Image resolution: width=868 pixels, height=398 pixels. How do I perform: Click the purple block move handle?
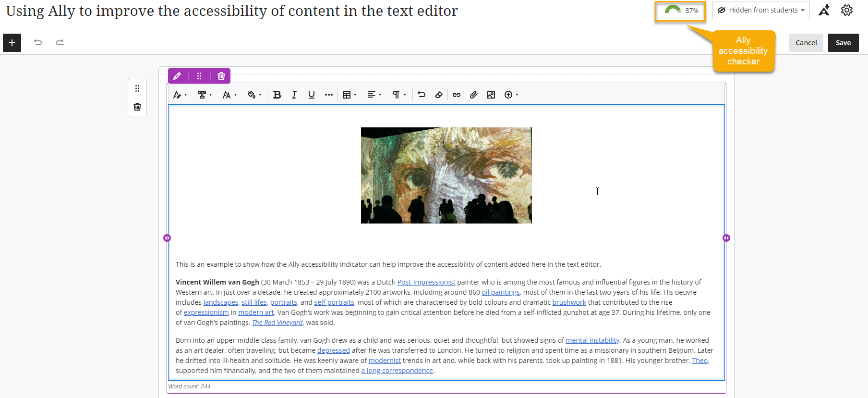tap(199, 76)
